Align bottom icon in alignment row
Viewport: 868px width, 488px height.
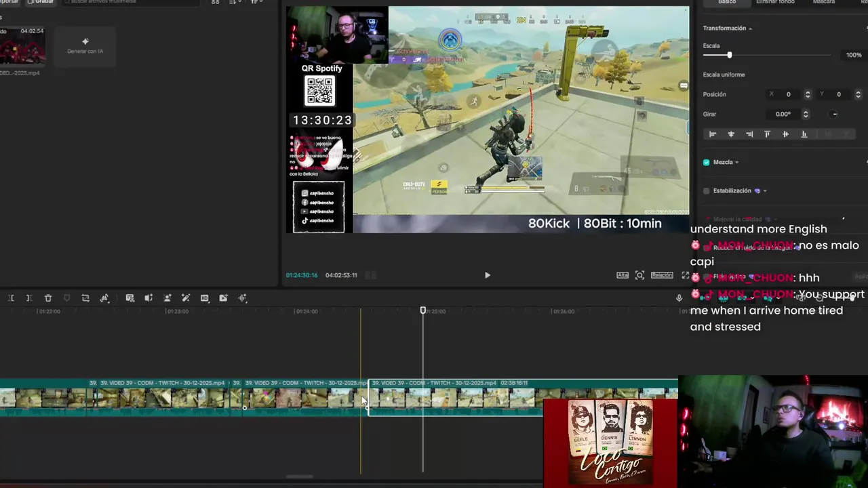coord(804,134)
